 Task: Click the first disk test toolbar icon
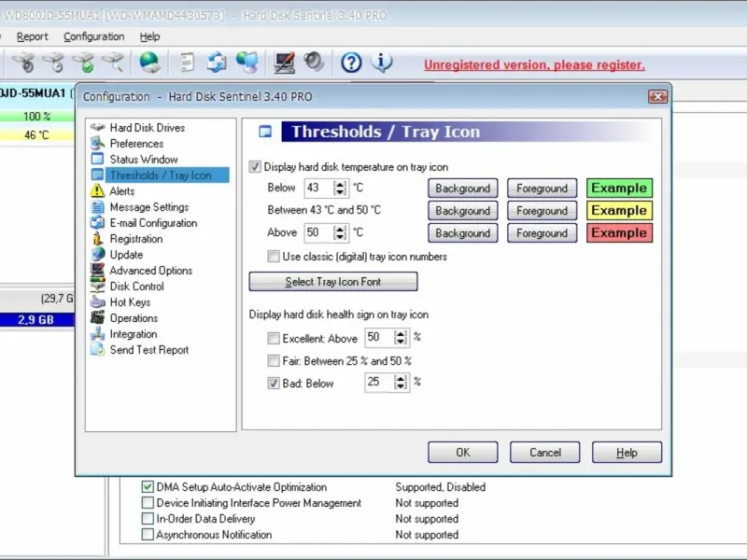tap(24, 63)
